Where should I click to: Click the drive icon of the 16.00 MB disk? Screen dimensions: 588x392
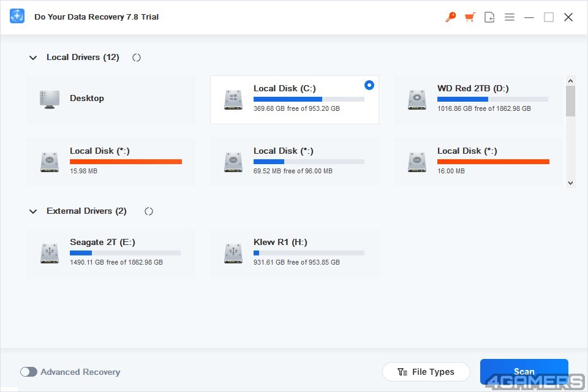[x=417, y=162]
